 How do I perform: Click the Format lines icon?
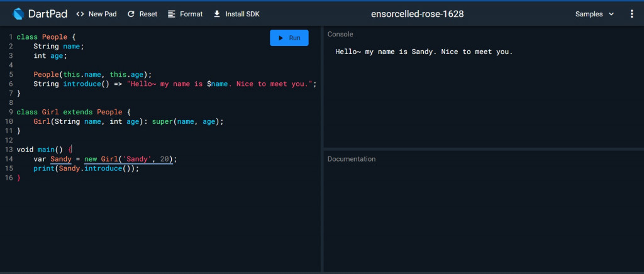pyautogui.click(x=171, y=14)
